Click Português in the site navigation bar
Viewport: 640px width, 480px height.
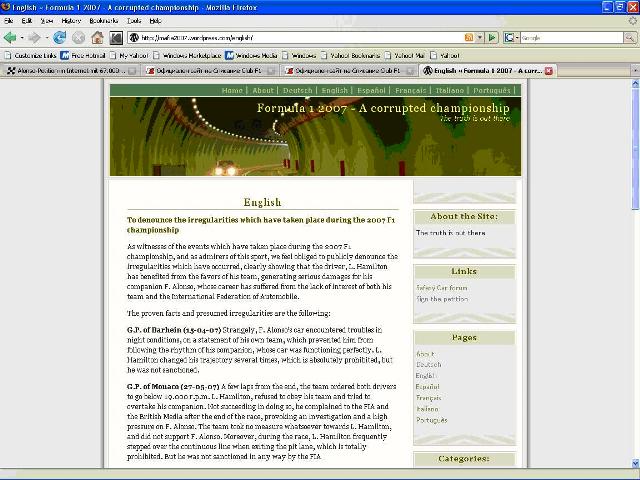[492, 91]
